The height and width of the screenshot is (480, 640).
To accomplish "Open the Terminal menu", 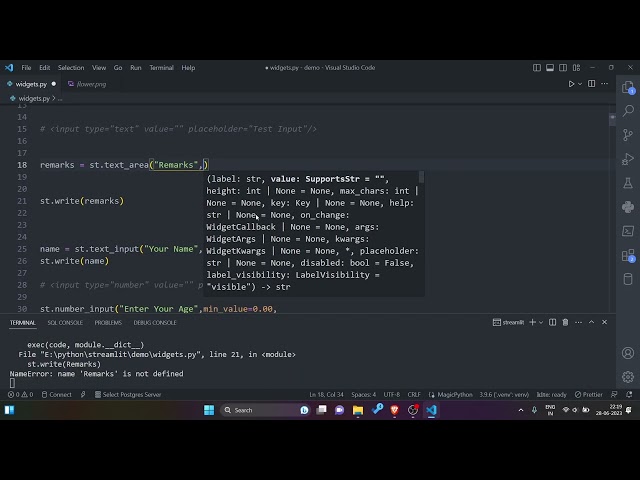I will click(x=161, y=68).
